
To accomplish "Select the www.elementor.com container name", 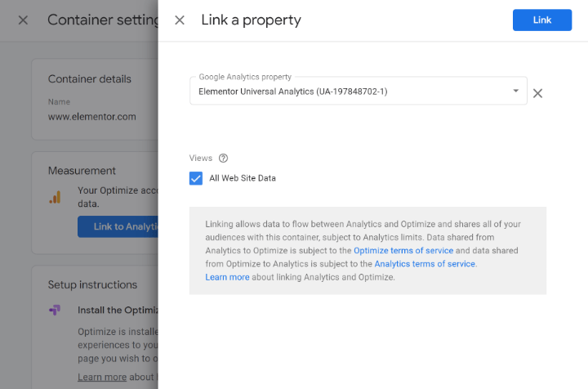I will click(x=91, y=117).
